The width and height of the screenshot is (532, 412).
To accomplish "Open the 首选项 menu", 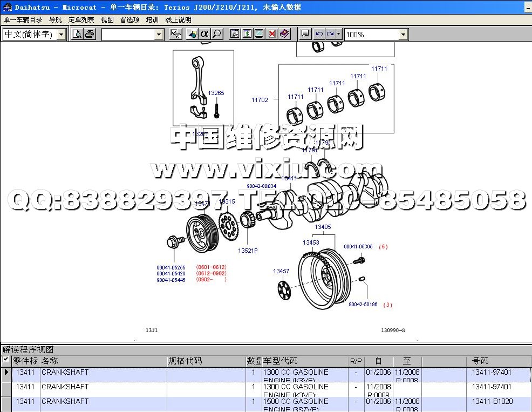I will click(129, 19).
